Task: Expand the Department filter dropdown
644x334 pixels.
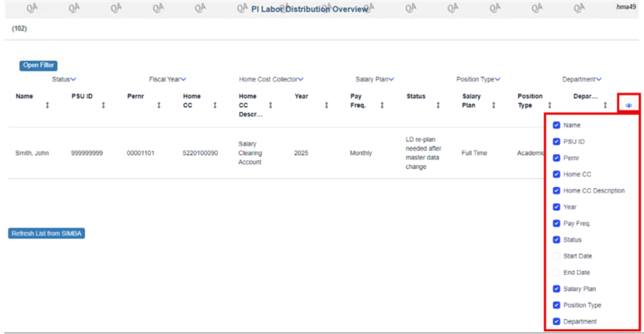Action: (582, 79)
